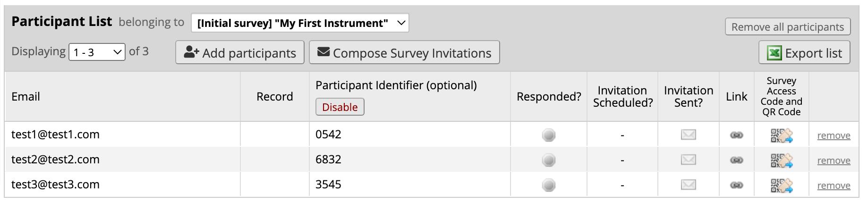This screenshot has width=868, height=203.
Task: Open the survey instrument selection dropdown
Action: (x=300, y=23)
